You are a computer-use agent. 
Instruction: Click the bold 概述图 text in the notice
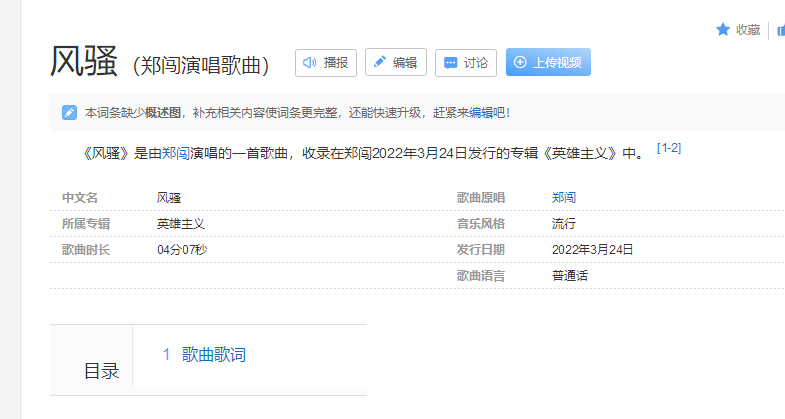tap(162, 112)
